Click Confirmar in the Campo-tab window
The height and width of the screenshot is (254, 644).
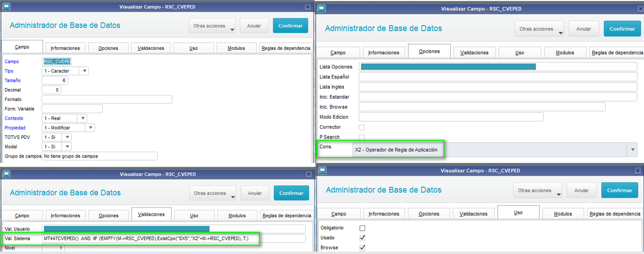291,26
